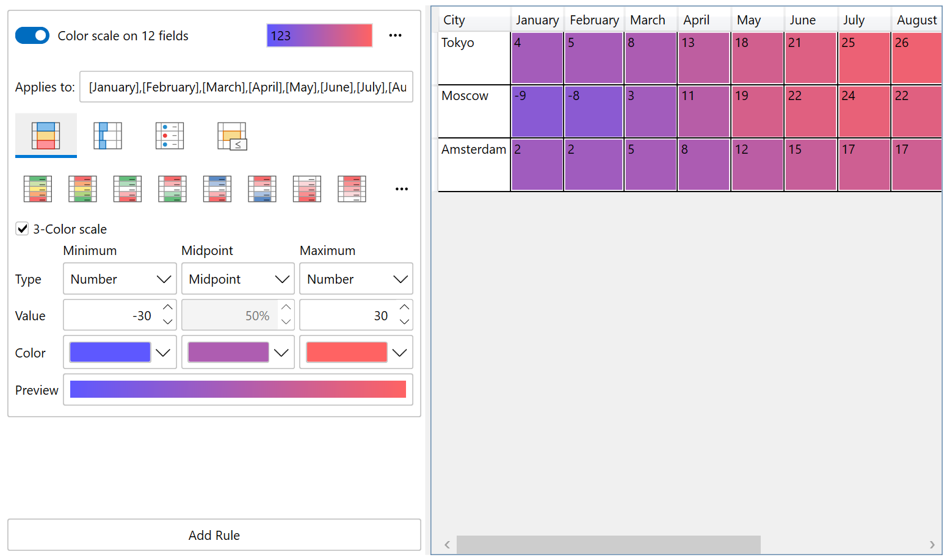Apply Red-Yellow-Green color scale preset

tap(82, 188)
